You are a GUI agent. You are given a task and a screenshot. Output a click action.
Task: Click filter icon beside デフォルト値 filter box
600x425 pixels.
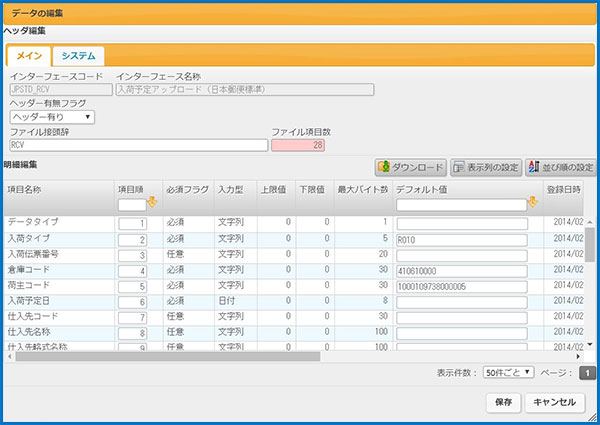pos(533,204)
